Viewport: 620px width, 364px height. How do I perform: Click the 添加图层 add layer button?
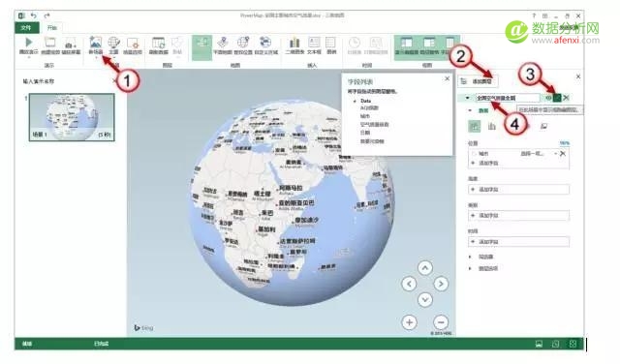(478, 81)
